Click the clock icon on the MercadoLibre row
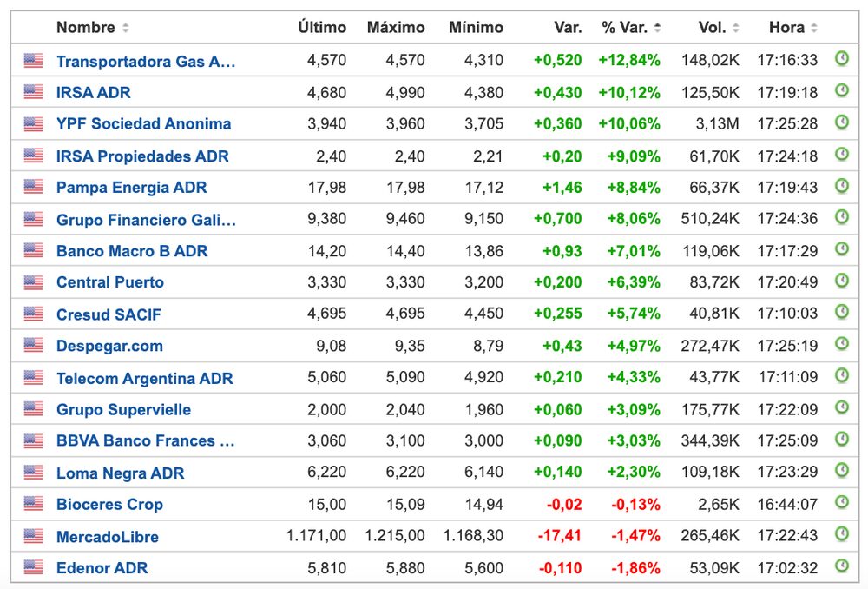The width and height of the screenshot is (868, 589). coord(840,536)
